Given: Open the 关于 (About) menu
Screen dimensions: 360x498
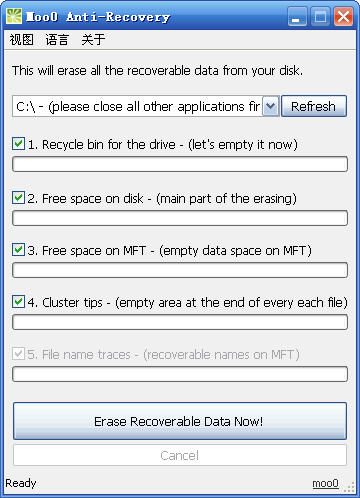Looking at the screenshot, I should [x=93, y=40].
